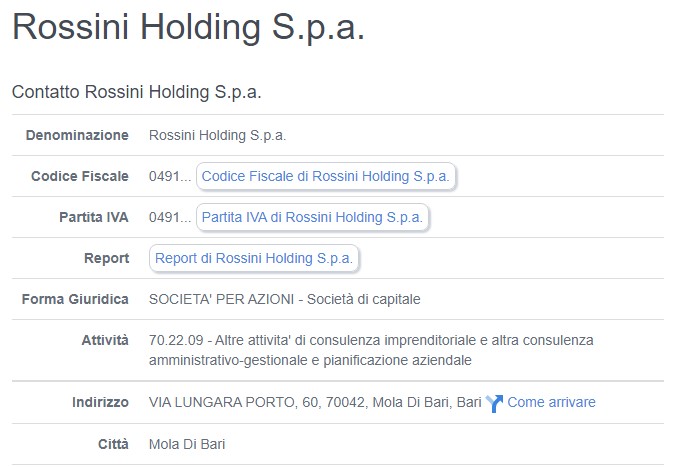Select the Indirizzo row label

click(100, 402)
